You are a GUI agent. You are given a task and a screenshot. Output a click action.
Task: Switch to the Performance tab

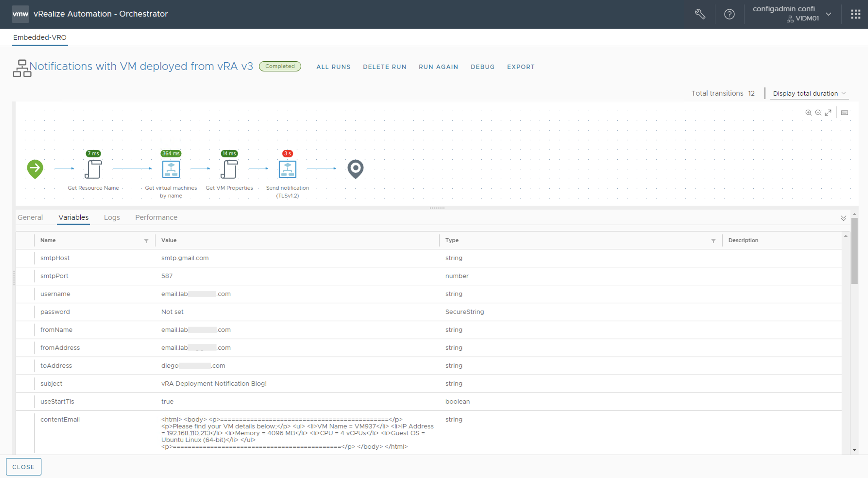[156, 217]
